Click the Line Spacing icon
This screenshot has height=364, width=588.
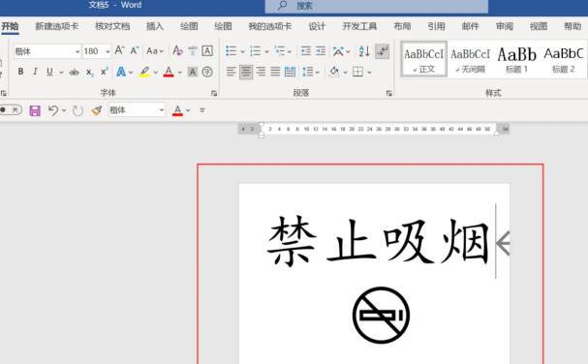[x=307, y=72]
